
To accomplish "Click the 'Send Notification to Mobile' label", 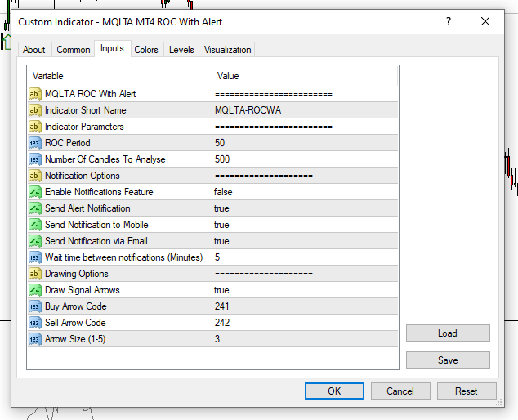I will pyautogui.click(x=96, y=225).
